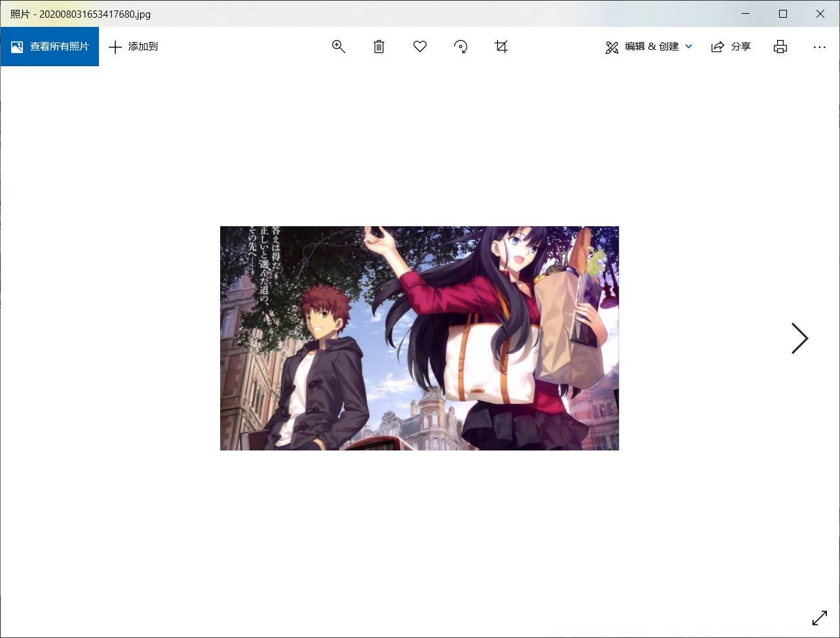
Task: Click the title text 照片 - 202008031653417680.jpg
Action: [81, 14]
